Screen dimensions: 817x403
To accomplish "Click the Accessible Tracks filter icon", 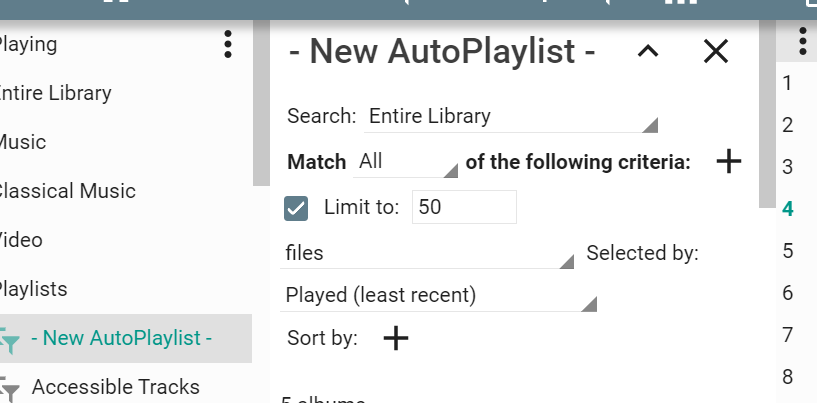I will [x=11, y=388].
